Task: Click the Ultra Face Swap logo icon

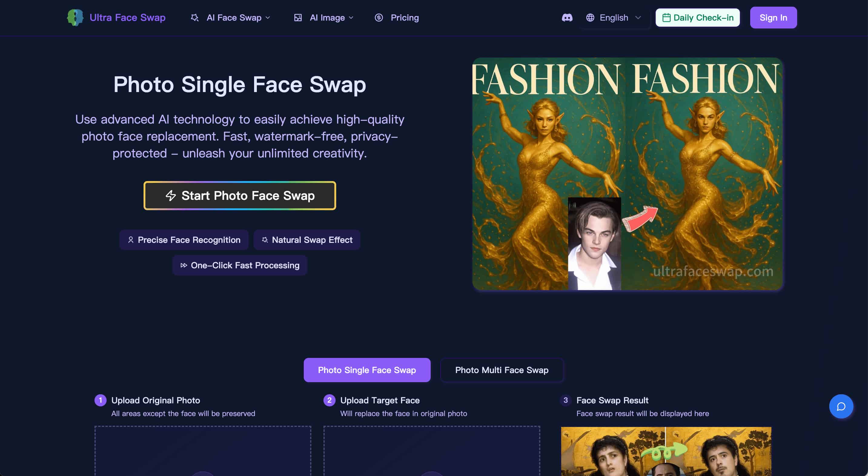Action: 75,18
